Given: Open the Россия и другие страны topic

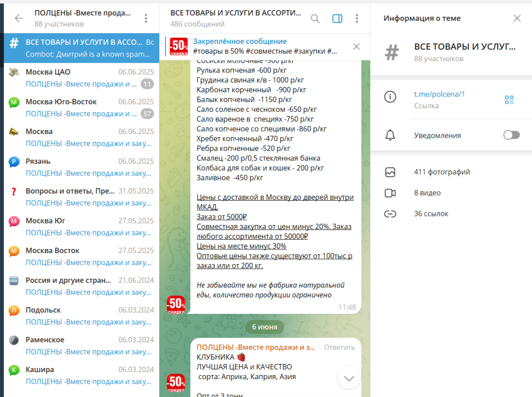Looking at the screenshot, I should (x=81, y=286).
